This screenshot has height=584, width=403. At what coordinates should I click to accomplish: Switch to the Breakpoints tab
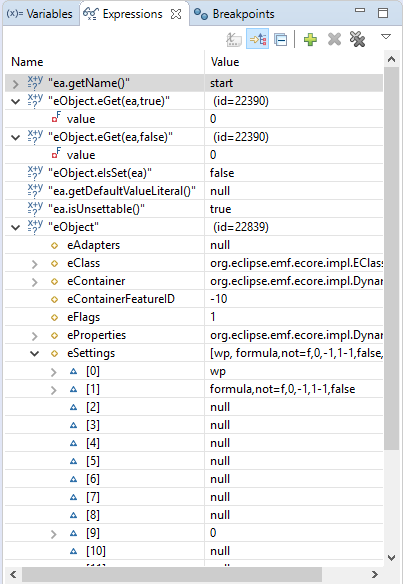235,14
